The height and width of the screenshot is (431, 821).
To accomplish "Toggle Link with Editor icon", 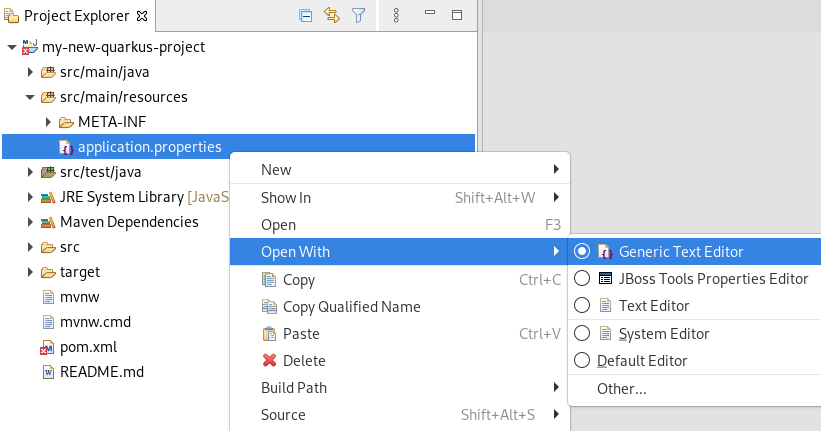I will tap(332, 16).
